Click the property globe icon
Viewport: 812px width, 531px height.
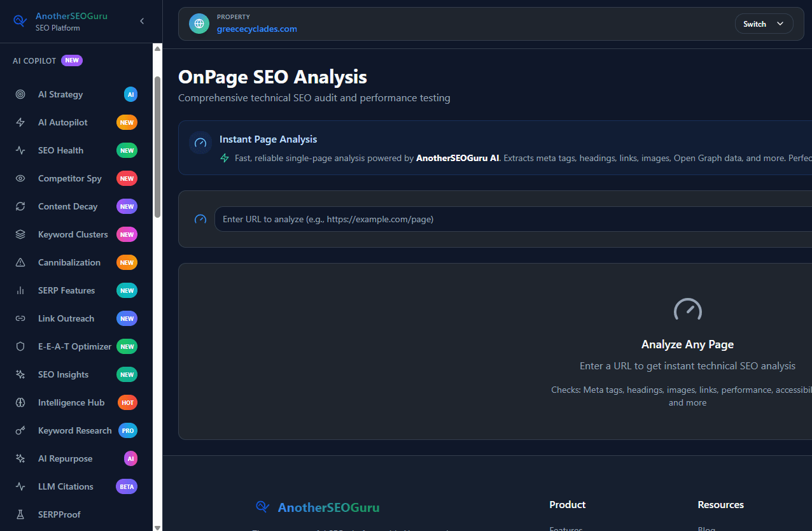coord(199,24)
